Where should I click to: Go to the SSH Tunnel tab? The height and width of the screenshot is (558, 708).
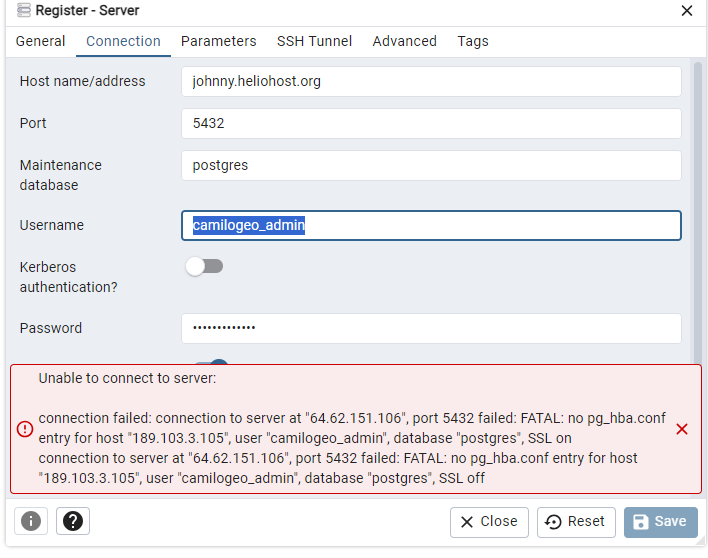pos(314,41)
